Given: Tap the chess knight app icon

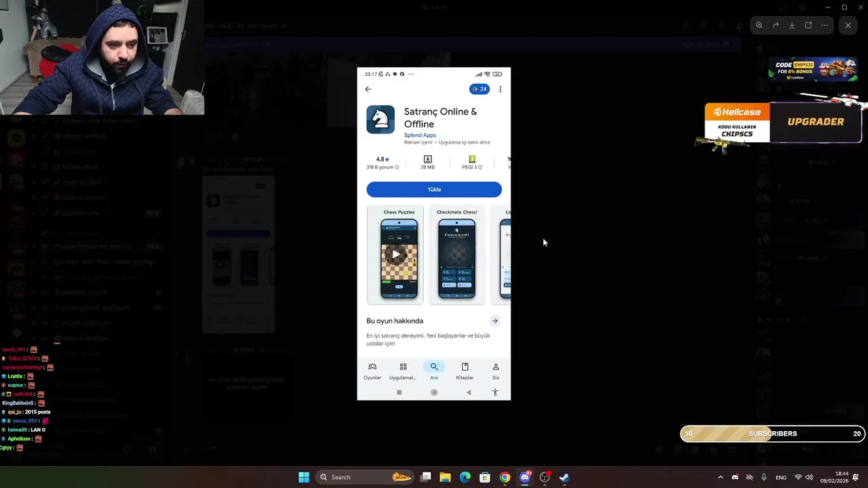Looking at the screenshot, I should coord(380,119).
